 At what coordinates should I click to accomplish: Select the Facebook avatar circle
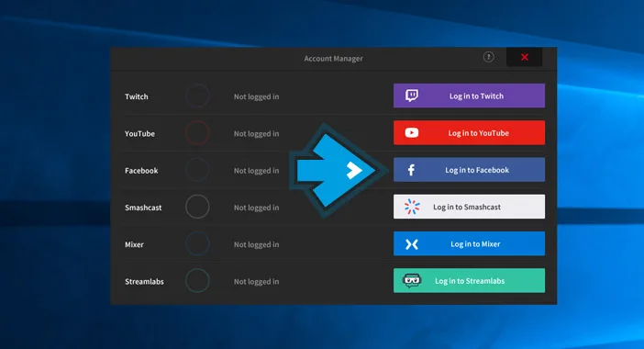[x=197, y=170]
